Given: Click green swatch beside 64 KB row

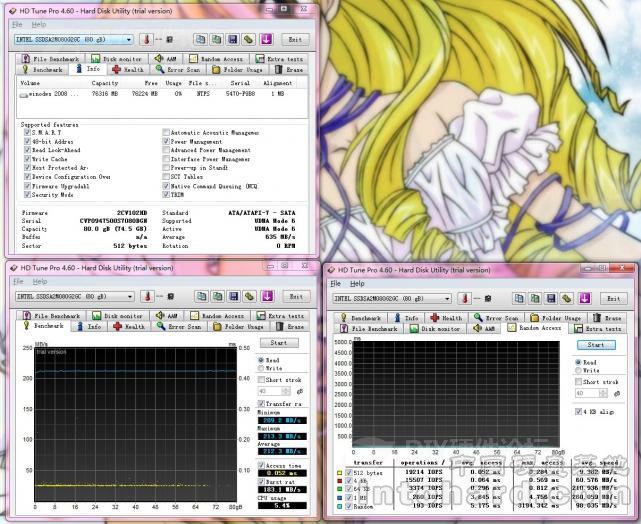Looking at the screenshot, I should 339,489.
